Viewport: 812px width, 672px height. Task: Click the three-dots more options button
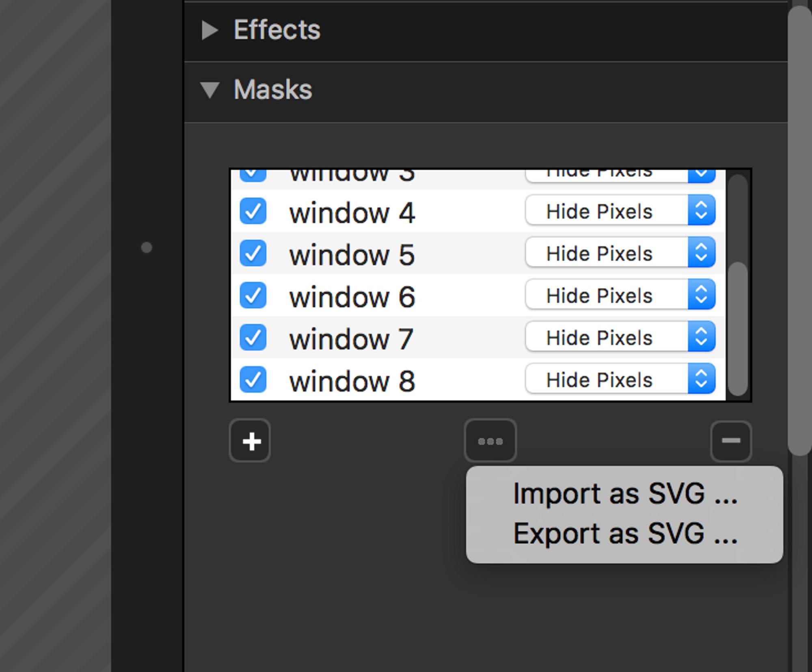(x=490, y=441)
